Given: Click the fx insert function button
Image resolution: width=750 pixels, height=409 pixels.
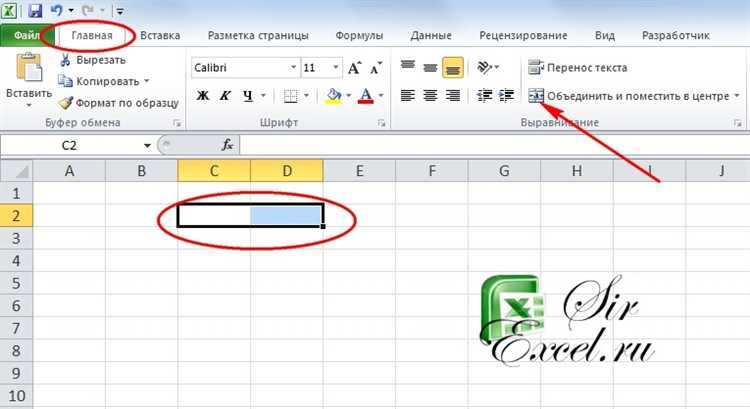Looking at the screenshot, I should click(228, 145).
